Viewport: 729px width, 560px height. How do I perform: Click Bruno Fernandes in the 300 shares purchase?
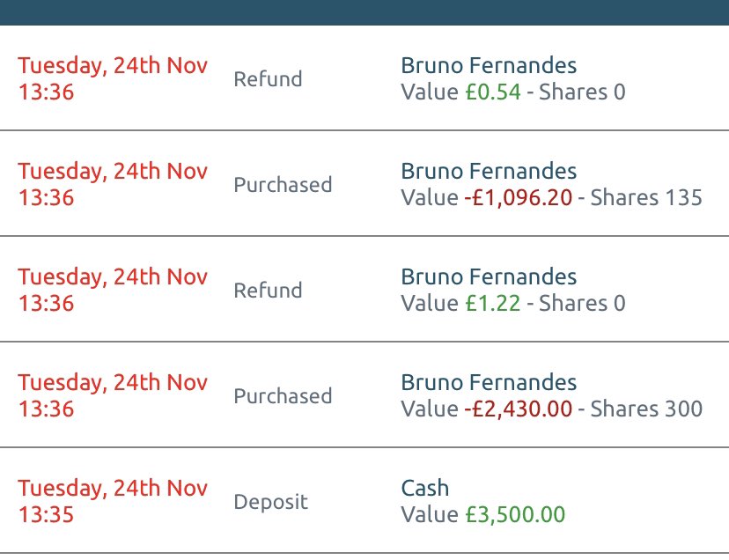click(x=489, y=382)
